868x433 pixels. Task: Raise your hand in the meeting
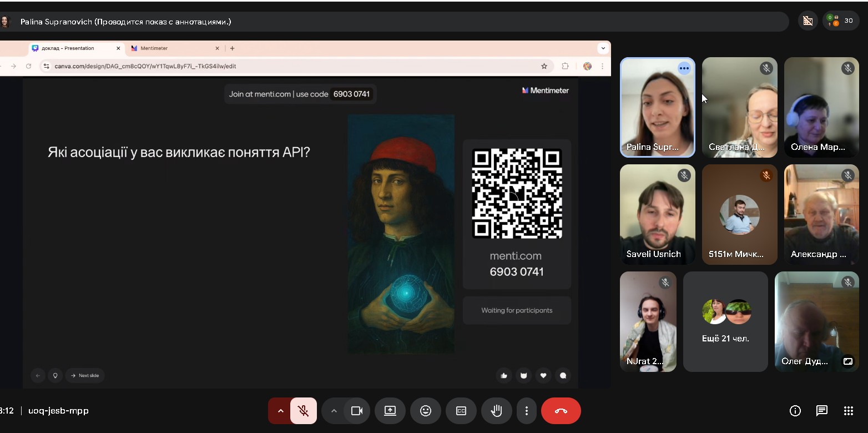point(496,411)
